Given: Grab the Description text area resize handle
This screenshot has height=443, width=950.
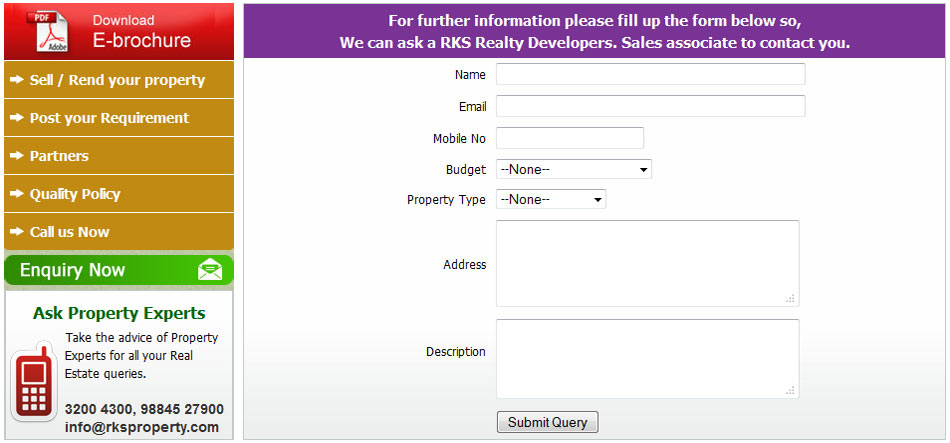Looking at the screenshot, I should (x=791, y=391).
